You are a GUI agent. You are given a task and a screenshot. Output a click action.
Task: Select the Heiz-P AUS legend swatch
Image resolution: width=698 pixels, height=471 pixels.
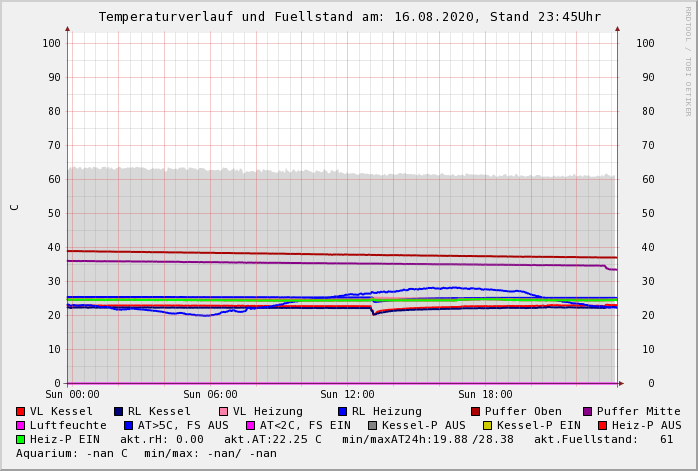(601, 426)
